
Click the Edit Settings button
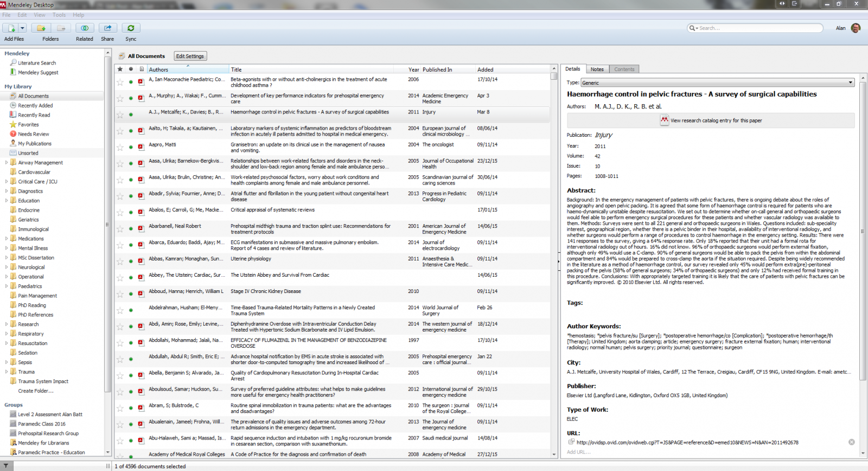pos(190,56)
